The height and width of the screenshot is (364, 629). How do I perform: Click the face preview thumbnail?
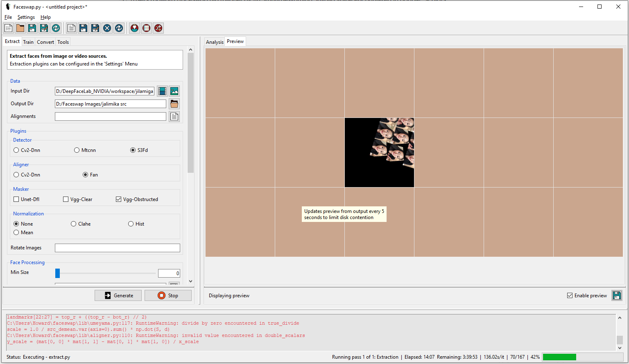tap(379, 152)
